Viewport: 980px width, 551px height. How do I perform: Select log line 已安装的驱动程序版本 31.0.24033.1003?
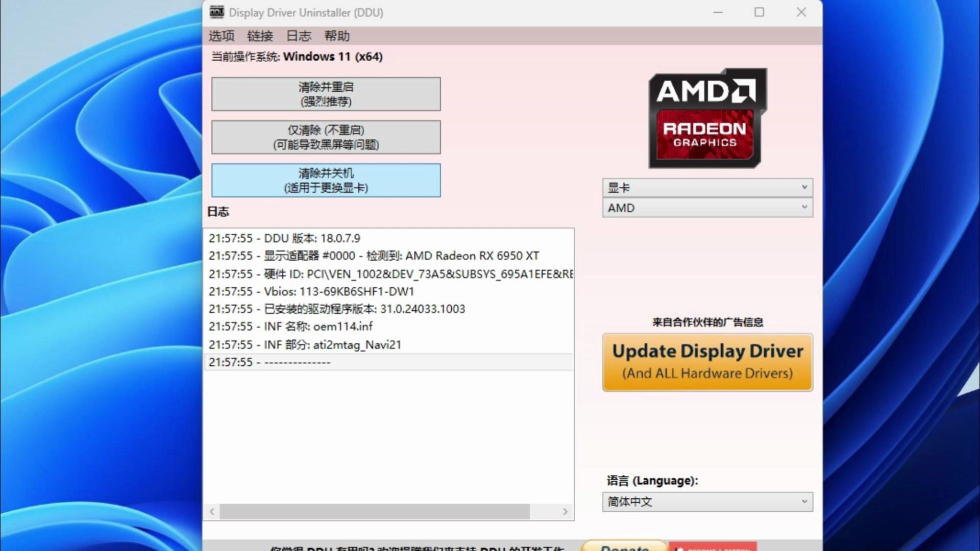pos(388,309)
